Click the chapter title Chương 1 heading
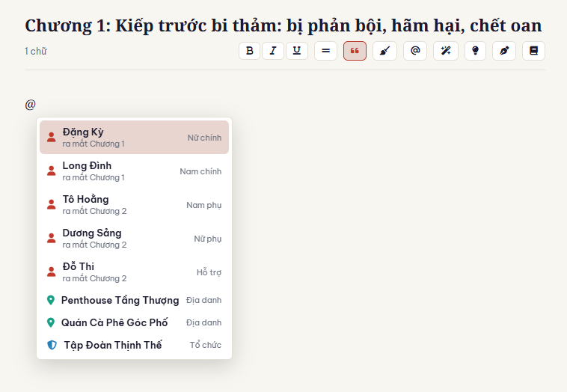Viewport: 567px width, 392px height. pos(283,25)
